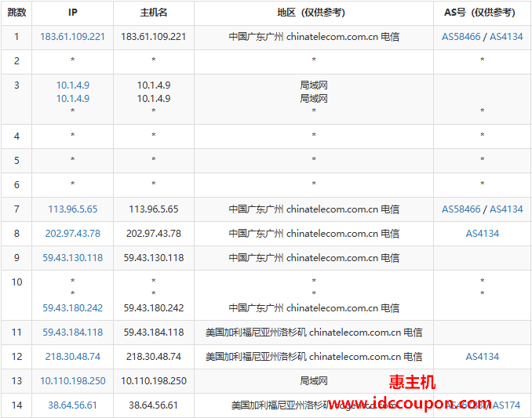This screenshot has height=418, width=532.
Task: Click AS4134 in the hop 12 row
Action: (x=482, y=357)
